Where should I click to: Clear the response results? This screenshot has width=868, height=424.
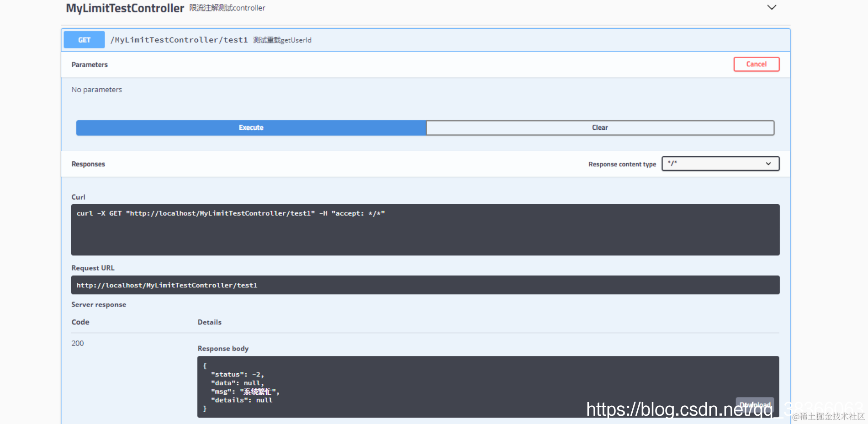pyautogui.click(x=600, y=127)
